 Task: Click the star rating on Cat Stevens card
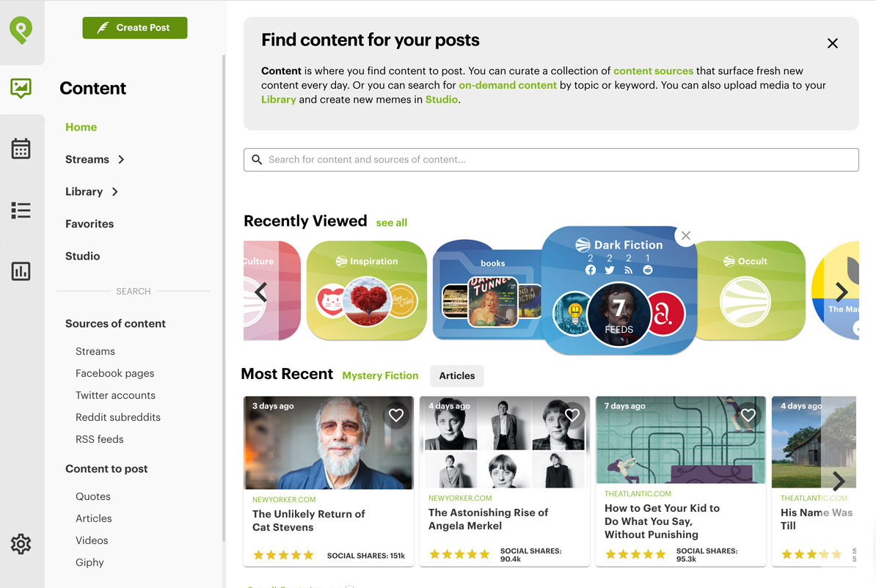click(x=283, y=555)
